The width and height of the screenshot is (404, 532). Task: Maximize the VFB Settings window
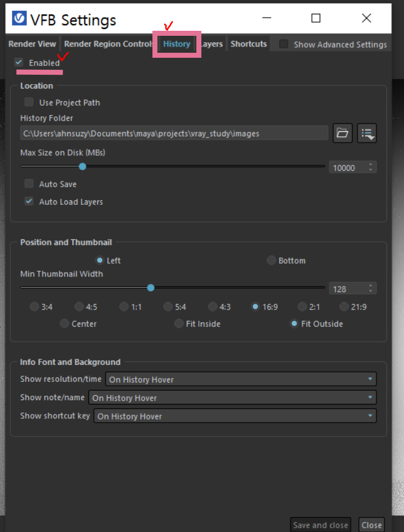[x=316, y=18]
